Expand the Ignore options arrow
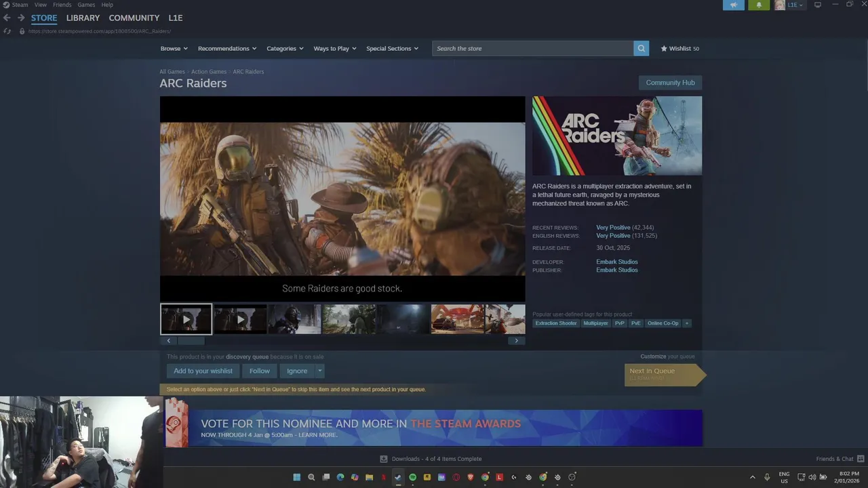The width and height of the screenshot is (868, 488). (319, 371)
